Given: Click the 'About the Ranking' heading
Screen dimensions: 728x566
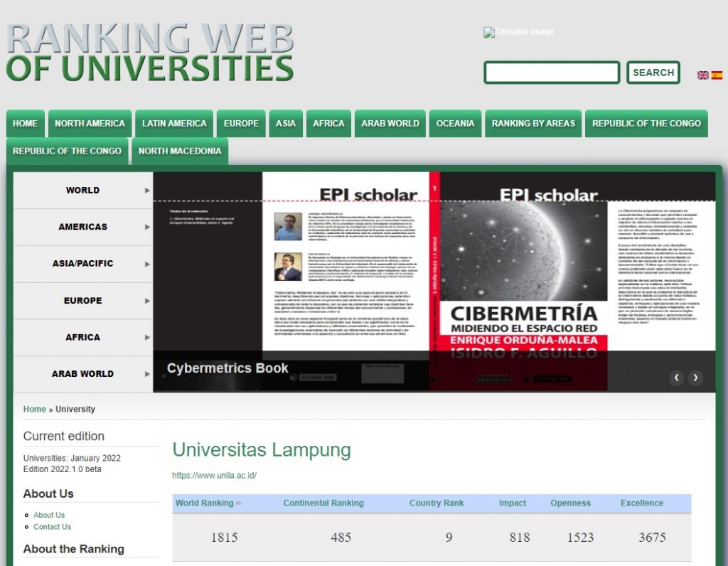Looking at the screenshot, I should [x=74, y=549].
